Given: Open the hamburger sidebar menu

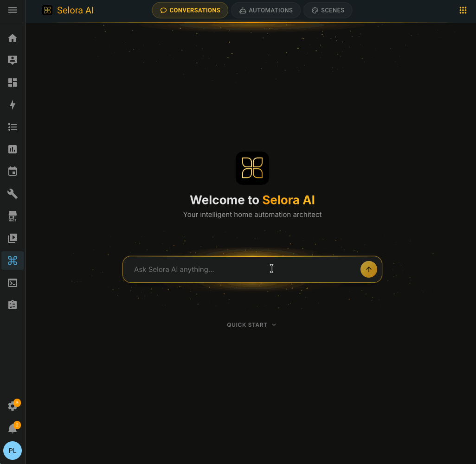Looking at the screenshot, I should point(13,10).
